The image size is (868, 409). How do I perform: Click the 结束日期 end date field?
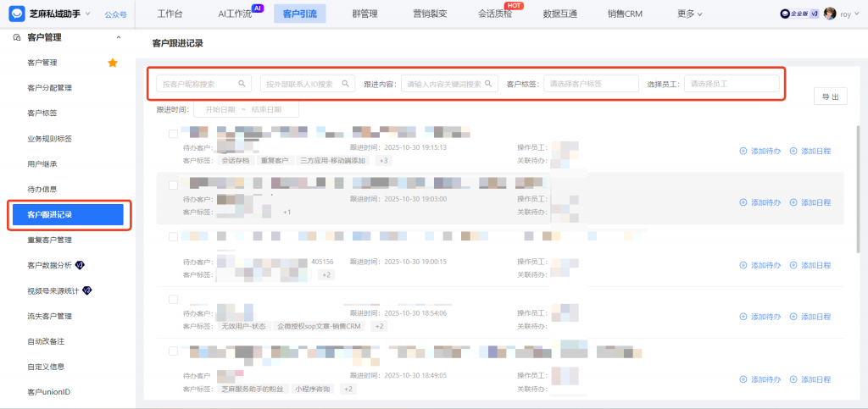(x=266, y=109)
